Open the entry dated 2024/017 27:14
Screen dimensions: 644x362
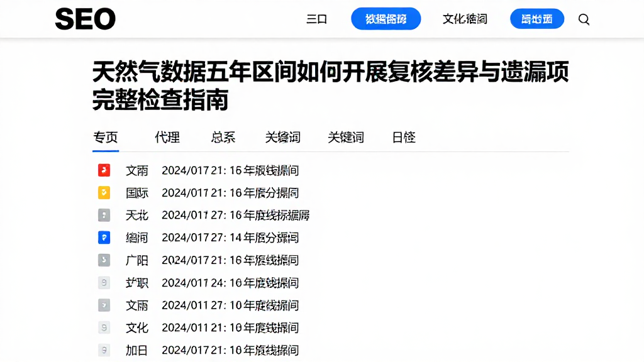(230, 238)
